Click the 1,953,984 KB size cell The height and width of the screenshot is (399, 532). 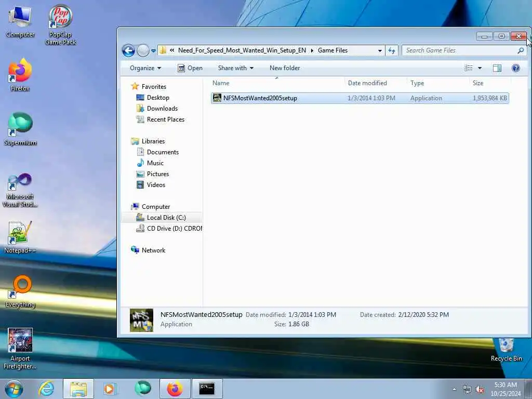point(489,98)
